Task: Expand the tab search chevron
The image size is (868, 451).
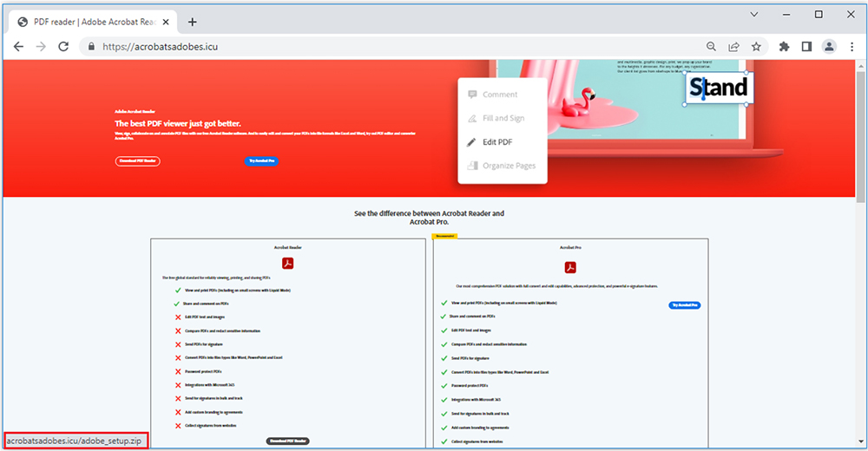Action: 754,15
